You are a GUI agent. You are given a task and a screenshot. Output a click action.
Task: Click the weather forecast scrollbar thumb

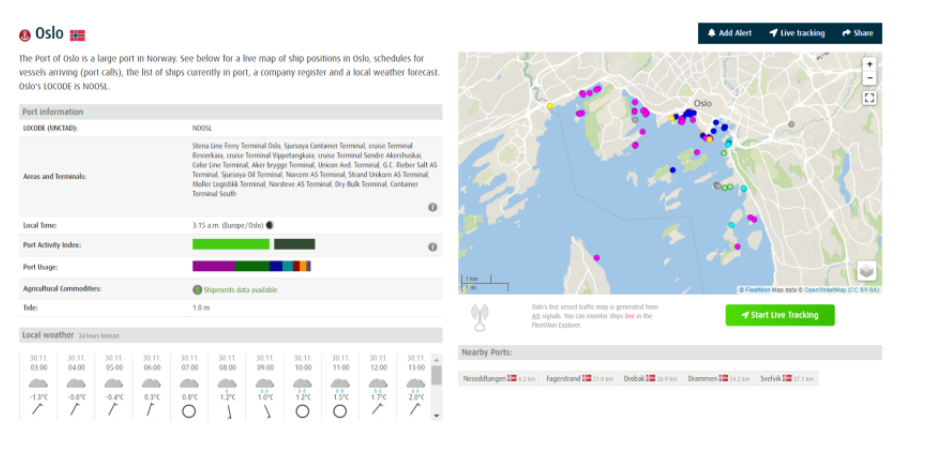click(436, 375)
